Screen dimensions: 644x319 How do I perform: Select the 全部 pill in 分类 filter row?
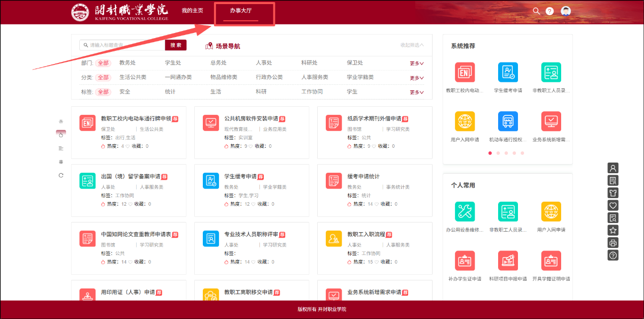pyautogui.click(x=103, y=77)
